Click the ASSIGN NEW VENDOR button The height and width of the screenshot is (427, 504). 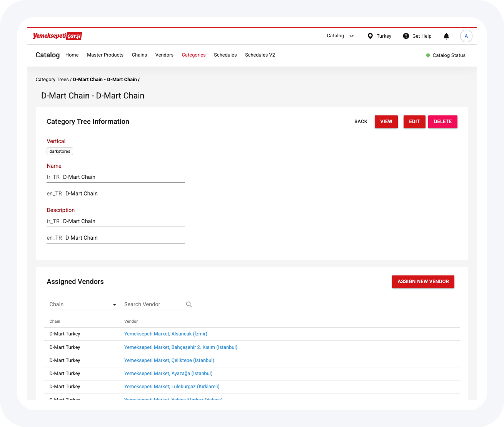point(423,282)
